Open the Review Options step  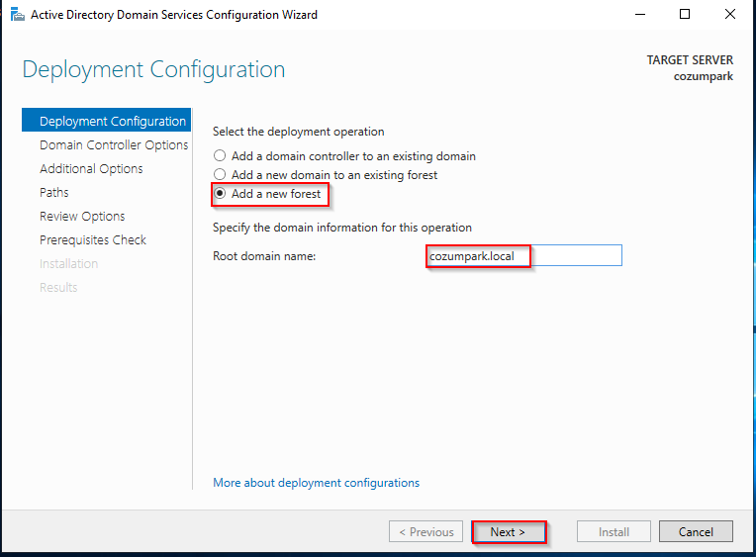point(82,216)
